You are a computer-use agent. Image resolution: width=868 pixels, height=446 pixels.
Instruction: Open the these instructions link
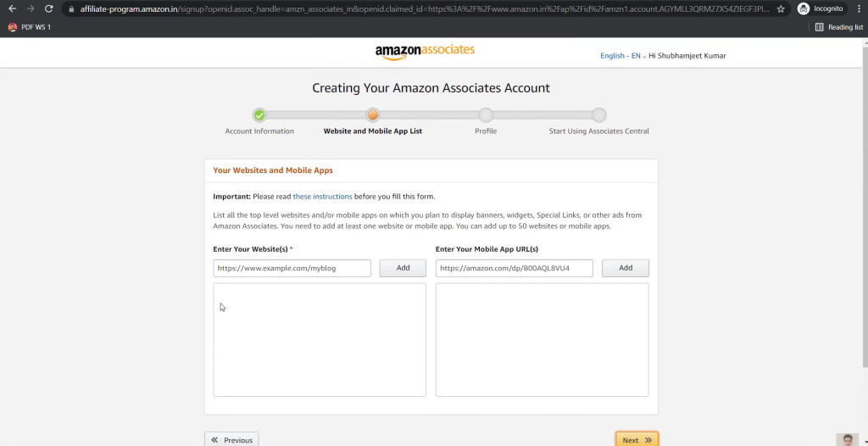pos(322,197)
